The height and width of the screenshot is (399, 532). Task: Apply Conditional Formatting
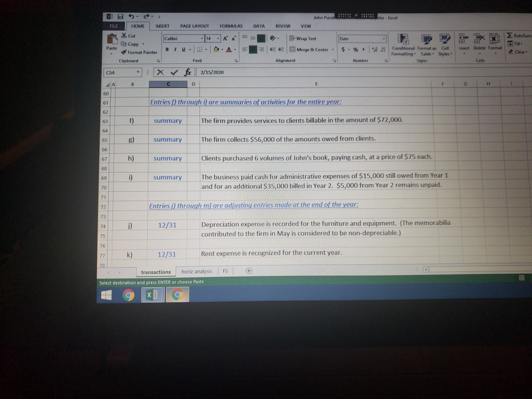pyautogui.click(x=403, y=45)
